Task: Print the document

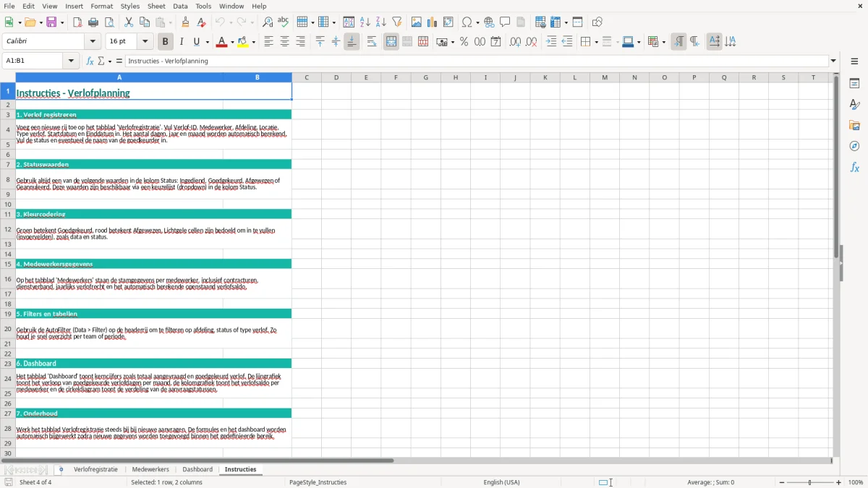Action: (93, 22)
